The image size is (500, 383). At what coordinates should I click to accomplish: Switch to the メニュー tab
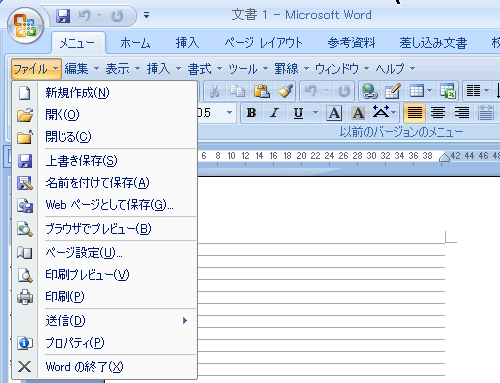pyautogui.click(x=77, y=43)
